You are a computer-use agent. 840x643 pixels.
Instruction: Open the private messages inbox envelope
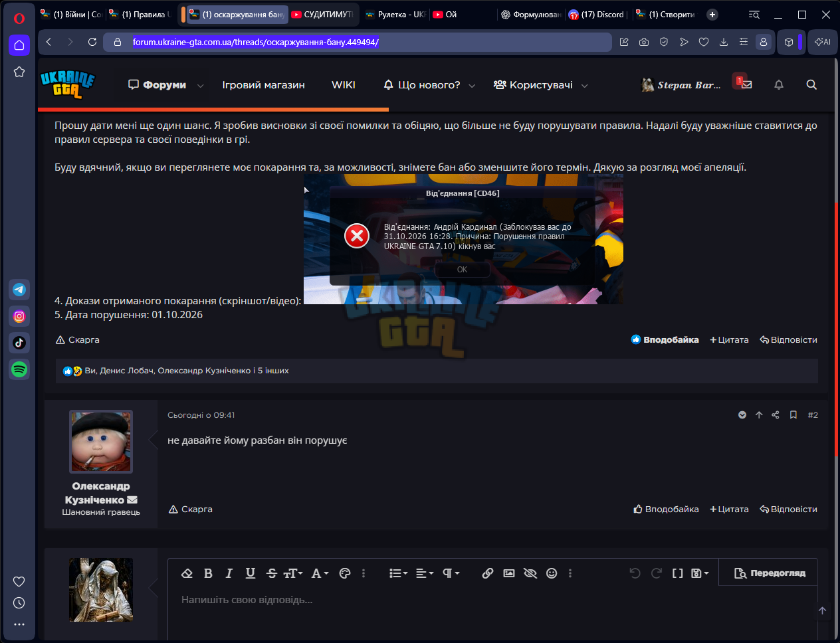746,84
